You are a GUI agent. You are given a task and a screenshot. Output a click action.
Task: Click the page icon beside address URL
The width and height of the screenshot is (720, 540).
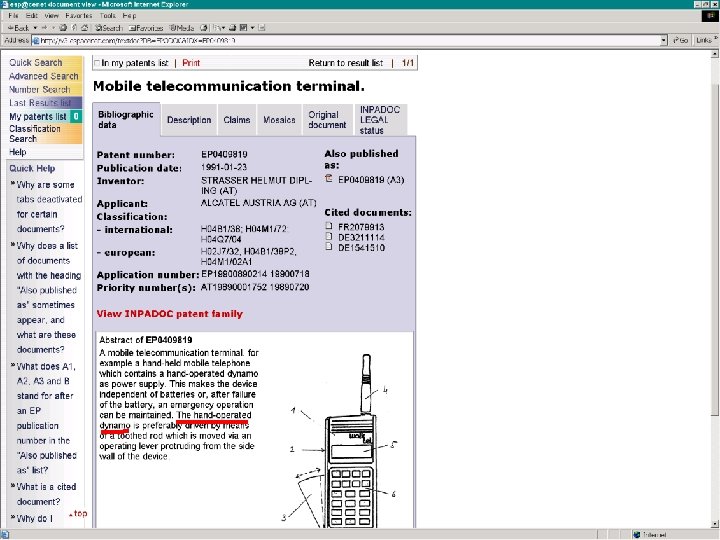pyautogui.click(x=35, y=41)
